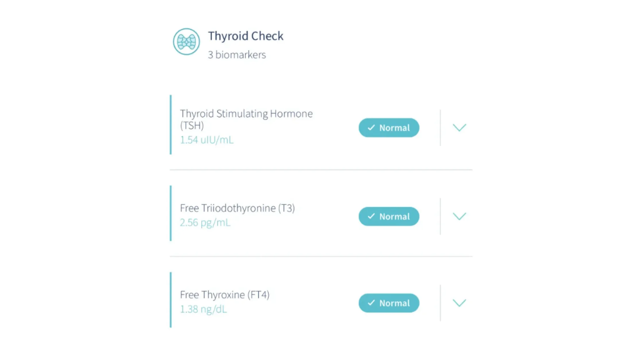Expand the TSH biomarker details chevron
Viewport: 644px width, 362px height.
coord(459,128)
